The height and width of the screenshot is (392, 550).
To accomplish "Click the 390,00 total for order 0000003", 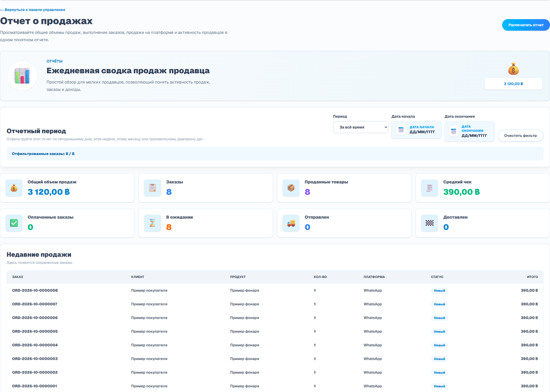I will tap(529, 359).
